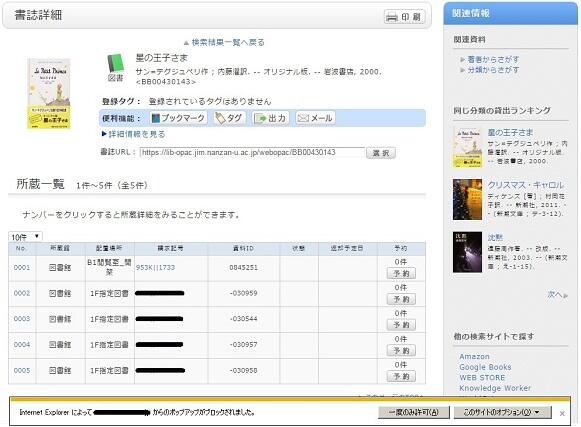Close the popup blocked notification bar

click(x=562, y=413)
